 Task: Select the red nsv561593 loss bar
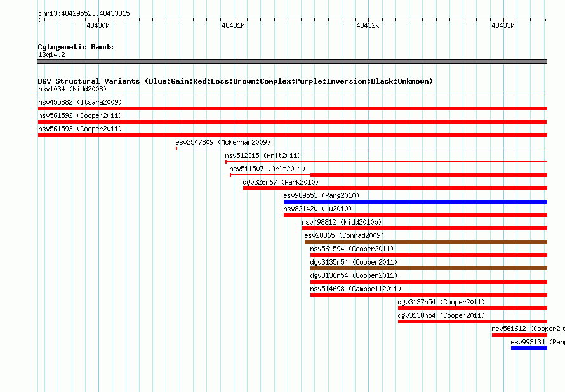tap(293, 135)
